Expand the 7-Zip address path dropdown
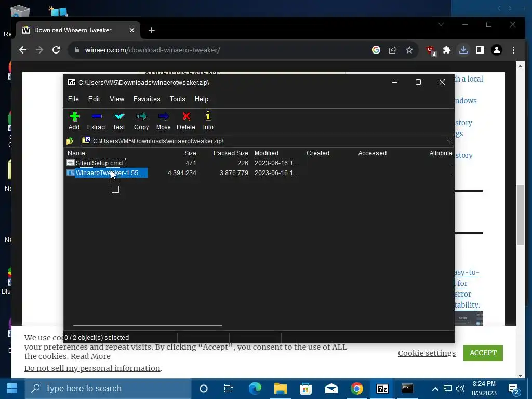 coord(449,141)
